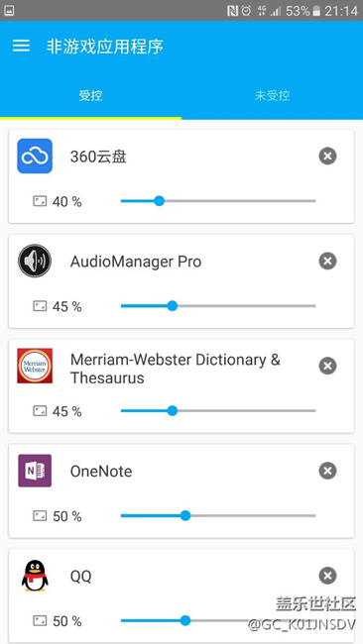Select the 受控 tab
The width and height of the screenshot is (363, 644).
[x=90, y=96]
